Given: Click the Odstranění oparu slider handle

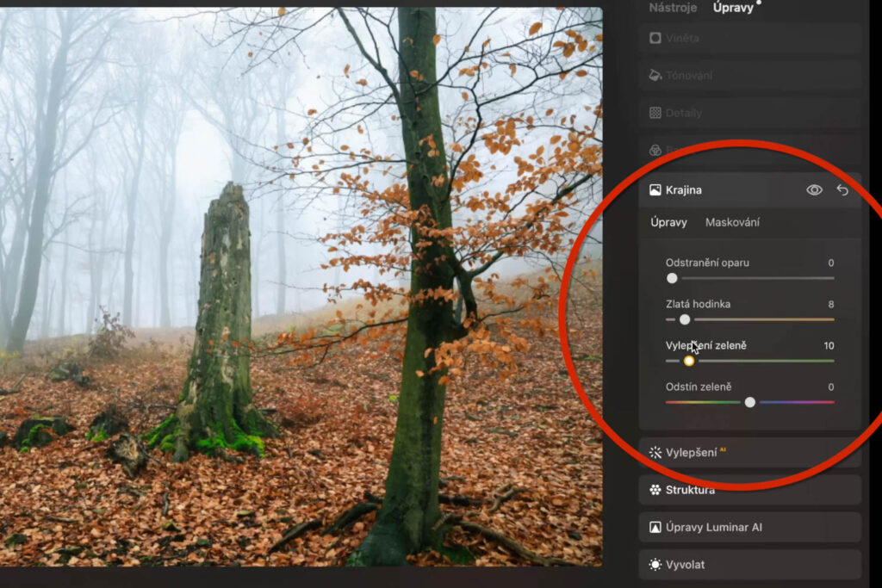Looking at the screenshot, I should coord(672,278).
